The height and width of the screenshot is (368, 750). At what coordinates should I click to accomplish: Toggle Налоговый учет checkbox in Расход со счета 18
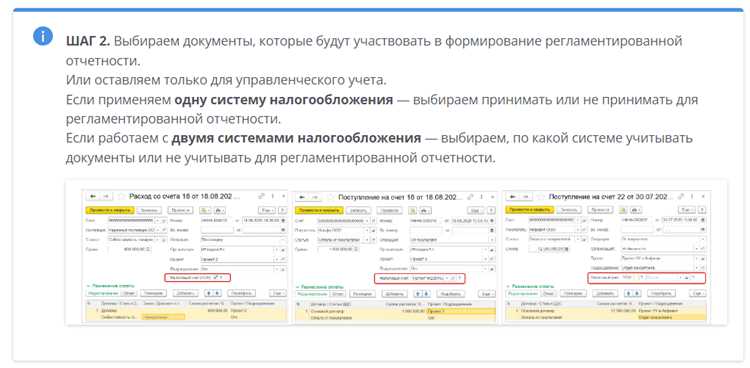coord(215,278)
